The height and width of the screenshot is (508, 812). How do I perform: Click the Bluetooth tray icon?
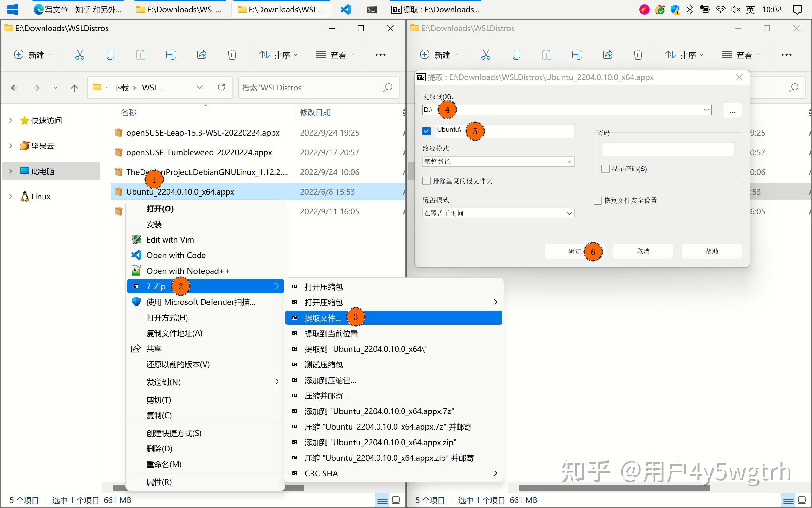click(x=690, y=10)
